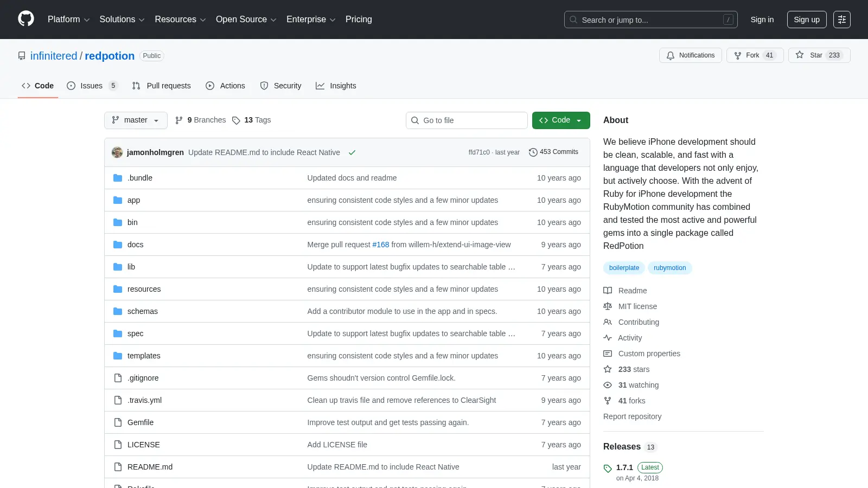Open the Code tab
Viewport: 868px width, 488px height.
(38, 86)
